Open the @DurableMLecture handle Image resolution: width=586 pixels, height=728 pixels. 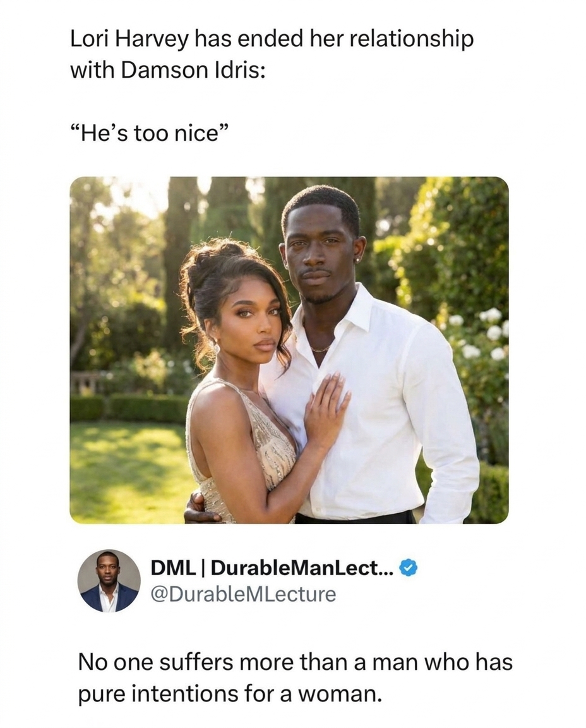click(243, 594)
